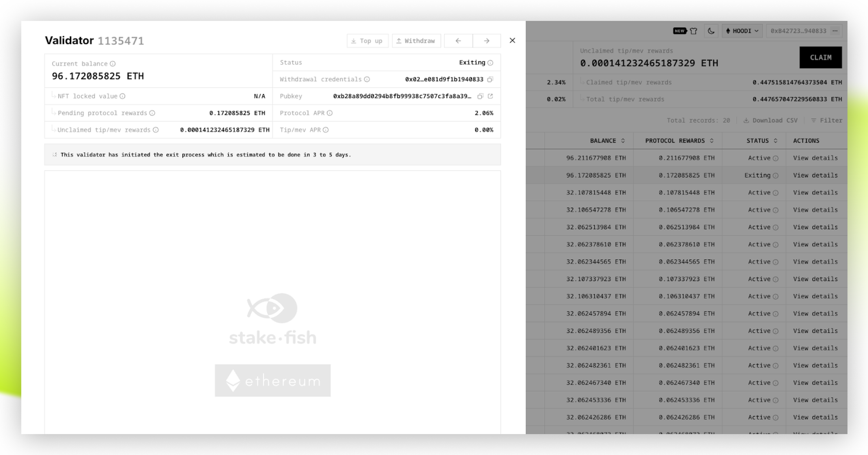Image resolution: width=868 pixels, height=455 pixels.
Task: Open the more options ellipsis menu
Action: (835, 31)
